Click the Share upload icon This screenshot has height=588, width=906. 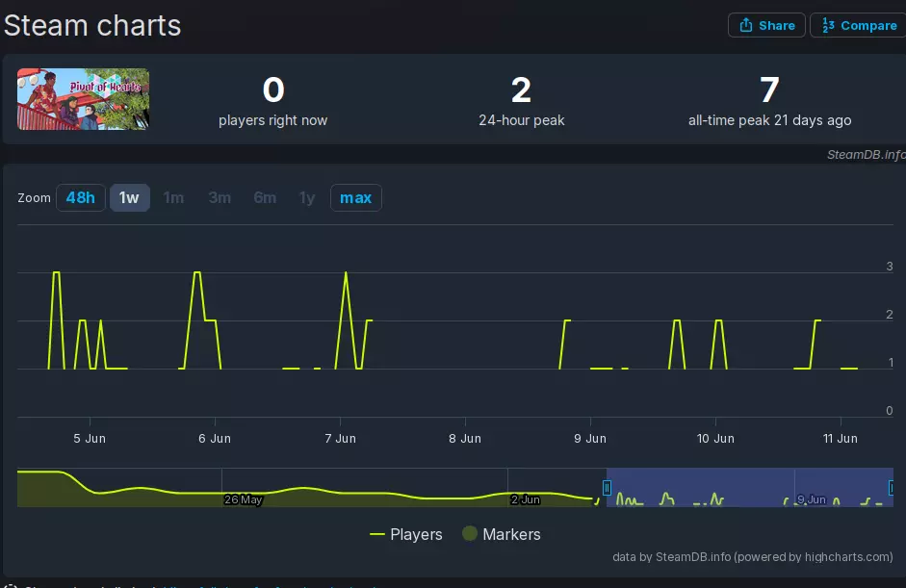[746, 25]
